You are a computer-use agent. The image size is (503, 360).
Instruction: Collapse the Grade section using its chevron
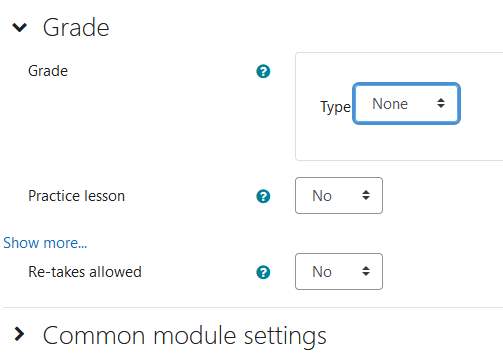pyautogui.click(x=19, y=27)
